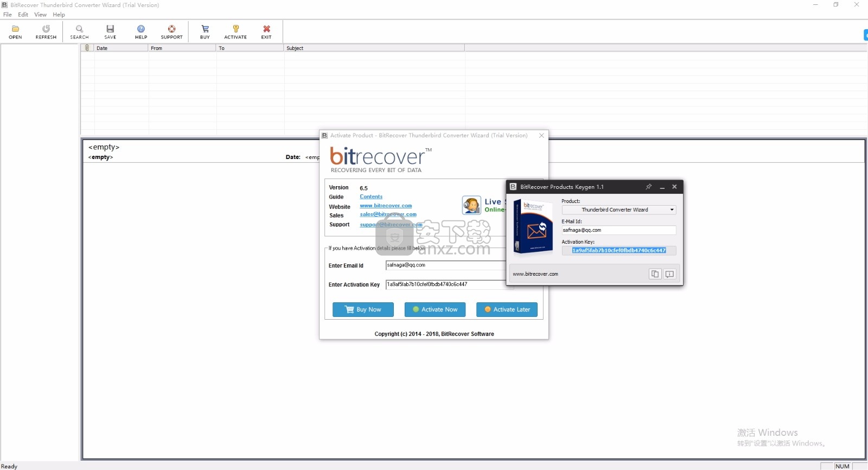Click the Ready status bar text
The height and width of the screenshot is (470, 868).
coord(9,466)
